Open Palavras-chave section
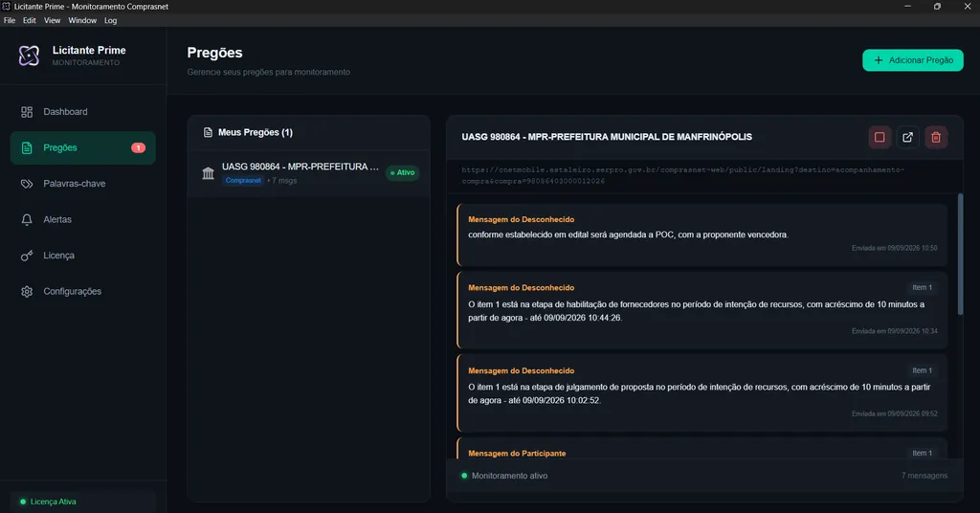Viewport: 980px width, 513px height. (83, 184)
